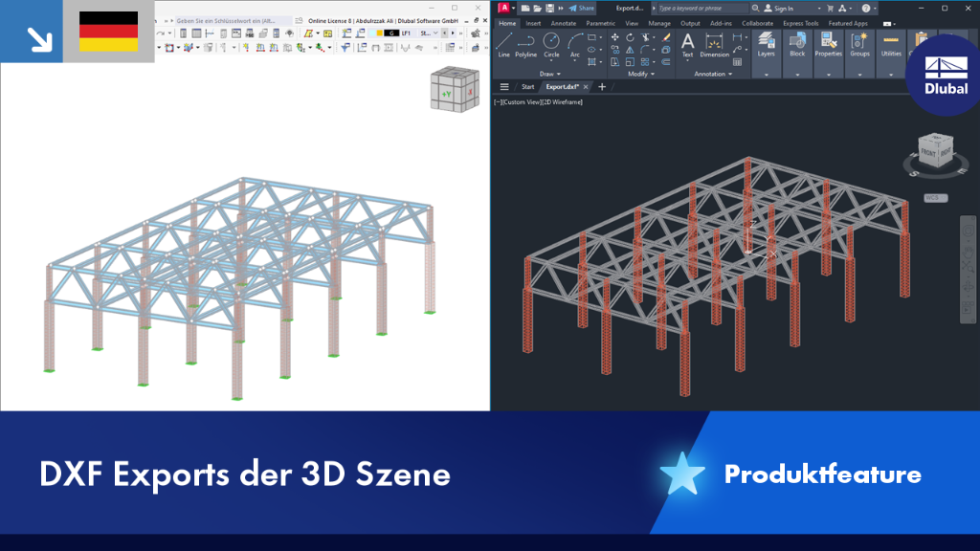Use the Trim tool icon
The height and width of the screenshot is (551, 980).
pos(646,37)
